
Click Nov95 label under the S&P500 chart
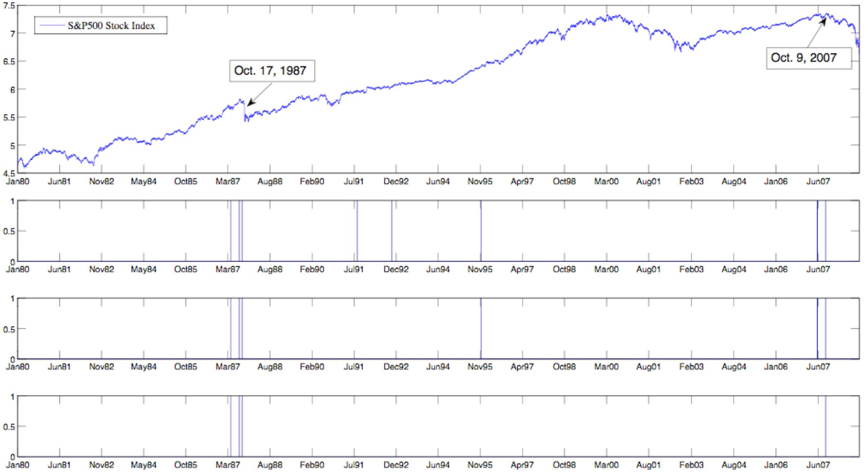coord(480,181)
